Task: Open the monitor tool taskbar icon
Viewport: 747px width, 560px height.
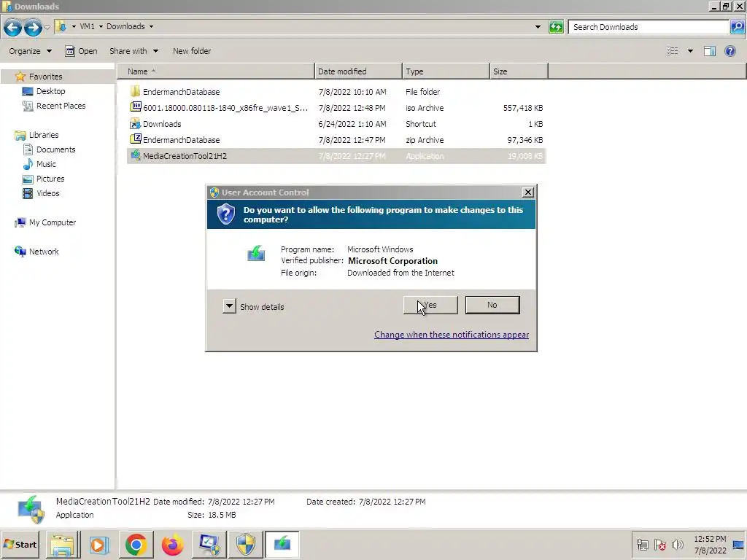Action: (209, 545)
